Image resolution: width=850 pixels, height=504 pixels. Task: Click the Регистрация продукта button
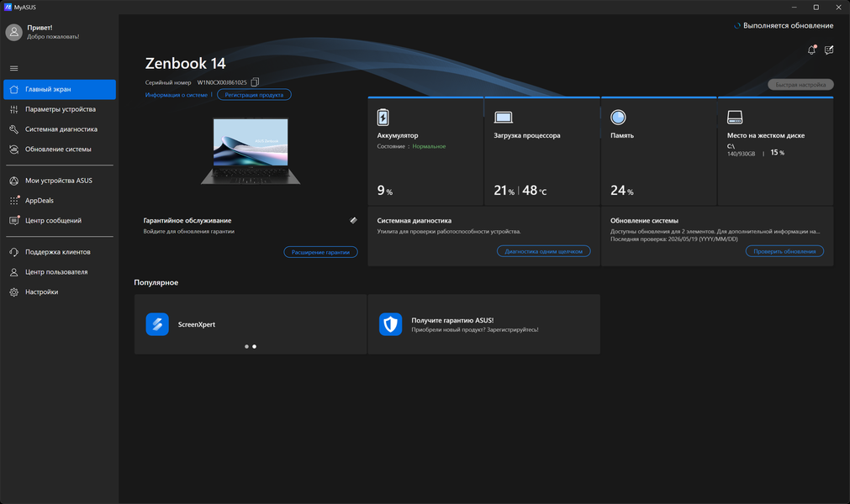[x=254, y=95]
